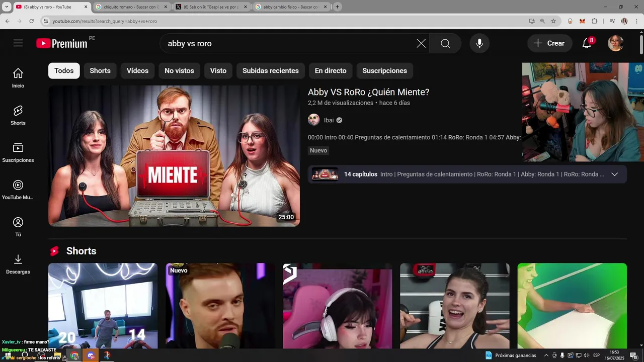The height and width of the screenshot is (362, 644).
Task: Bookmark this page with the star icon
Action: click(553, 21)
